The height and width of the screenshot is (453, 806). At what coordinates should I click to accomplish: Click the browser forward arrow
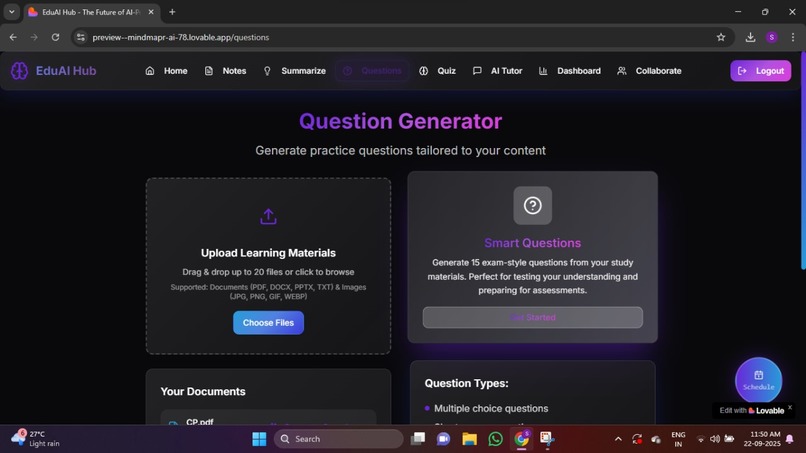point(34,37)
